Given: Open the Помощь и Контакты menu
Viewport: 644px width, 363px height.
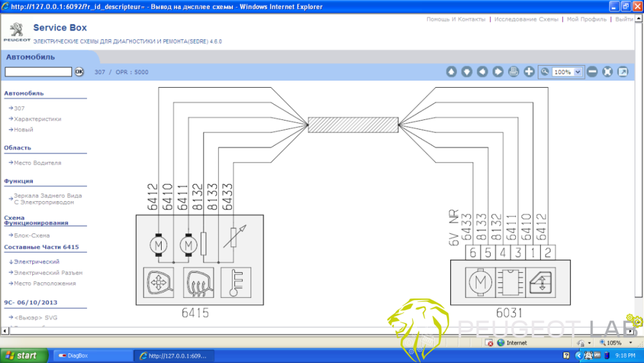Looking at the screenshot, I should tap(455, 19).
